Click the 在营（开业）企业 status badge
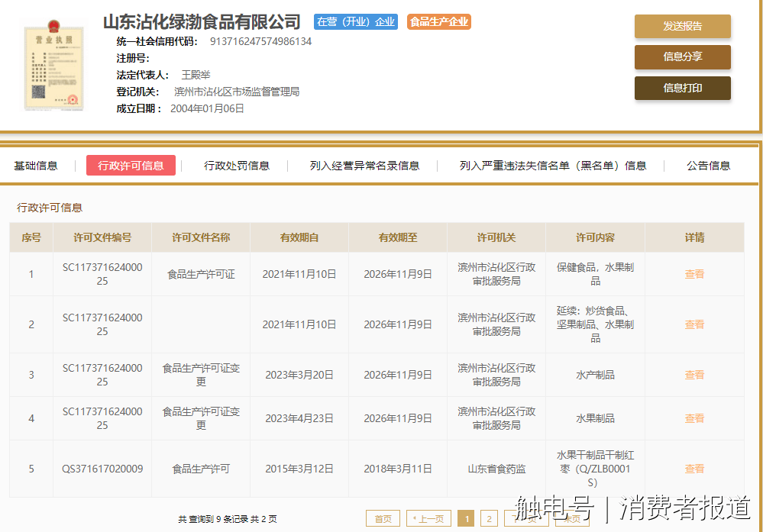 pyautogui.click(x=357, y=22)
